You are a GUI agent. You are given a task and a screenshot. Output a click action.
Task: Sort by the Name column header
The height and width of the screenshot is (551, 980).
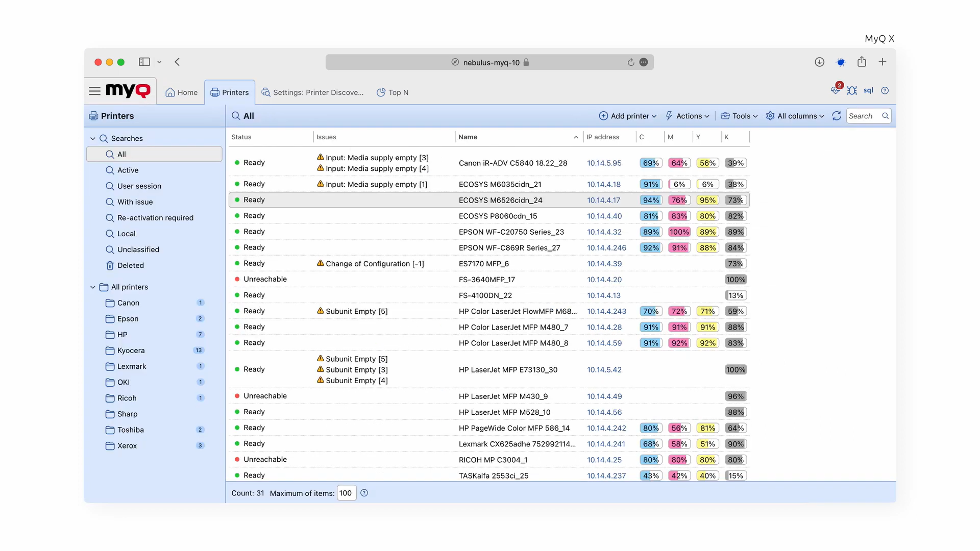[519, 137]
